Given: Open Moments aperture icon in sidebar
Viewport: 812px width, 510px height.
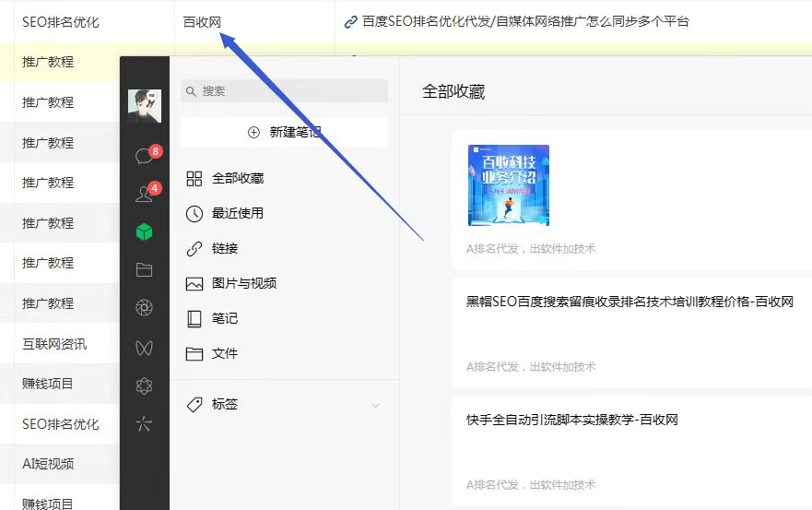Looking at the screenshot, I should pyautogui.click(x=144, y=308).
